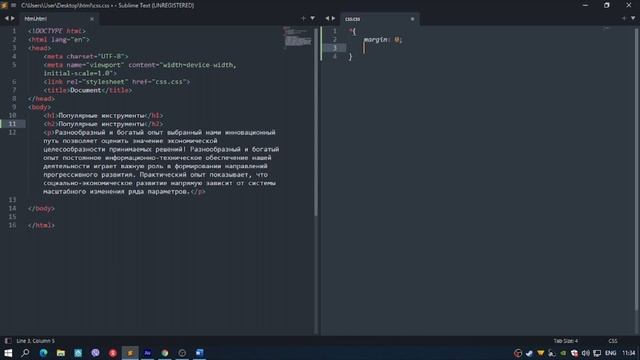The height and width of the screenshot is (360, 640).
Task: Open the 'Tab Size: 4' indentation menu
Action: point(566,341)
